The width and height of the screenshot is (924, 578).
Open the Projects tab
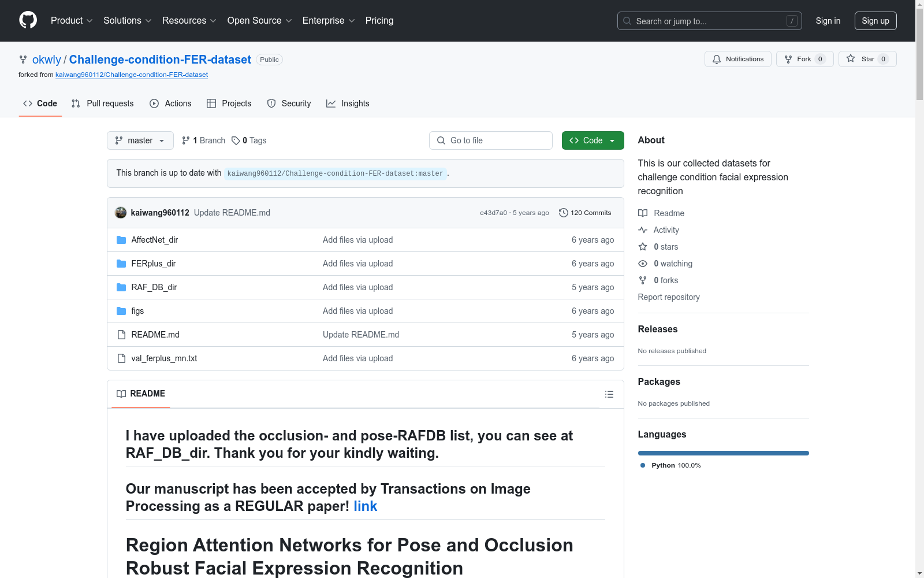click(229, 103)
